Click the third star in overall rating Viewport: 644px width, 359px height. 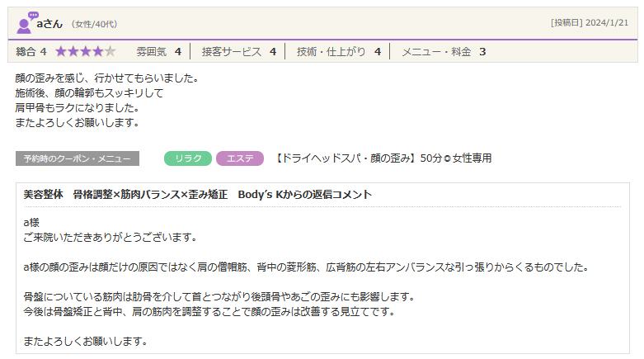[86, 51]
